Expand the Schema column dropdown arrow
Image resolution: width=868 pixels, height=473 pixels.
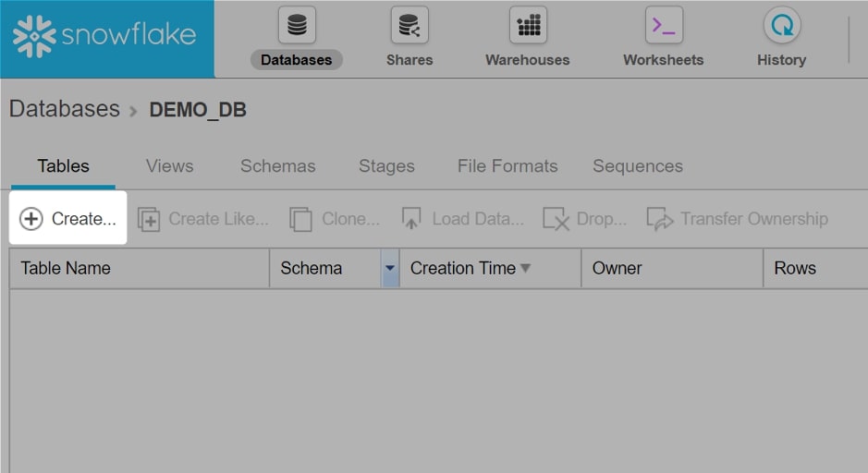pyautogui.click(x=390, y=268)
